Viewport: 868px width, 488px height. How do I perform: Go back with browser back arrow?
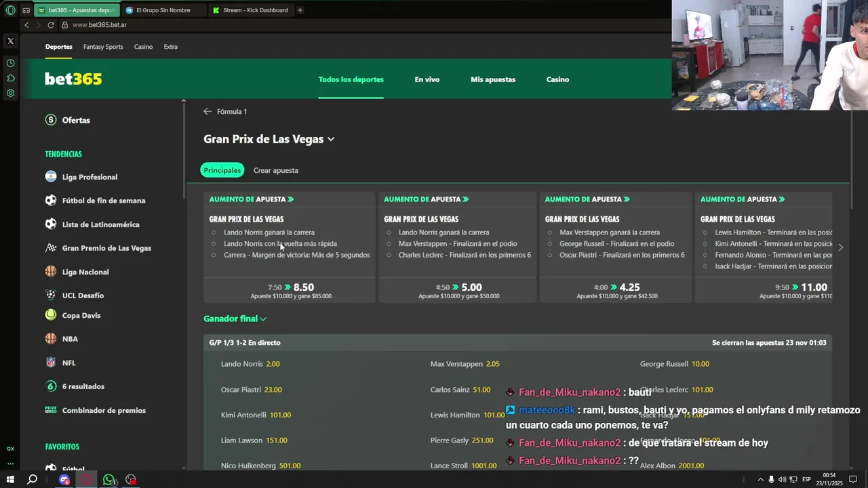tap(26, 25)
